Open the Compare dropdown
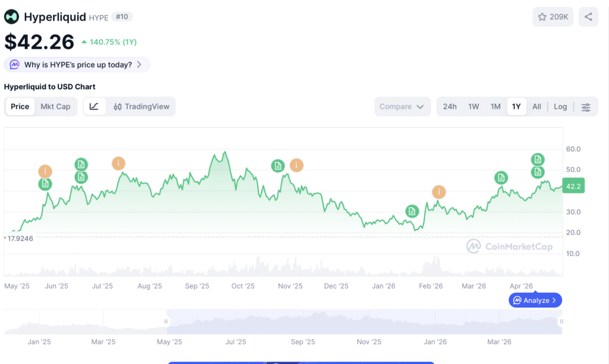This screenshot has width=609, height=364. [402, 106]
